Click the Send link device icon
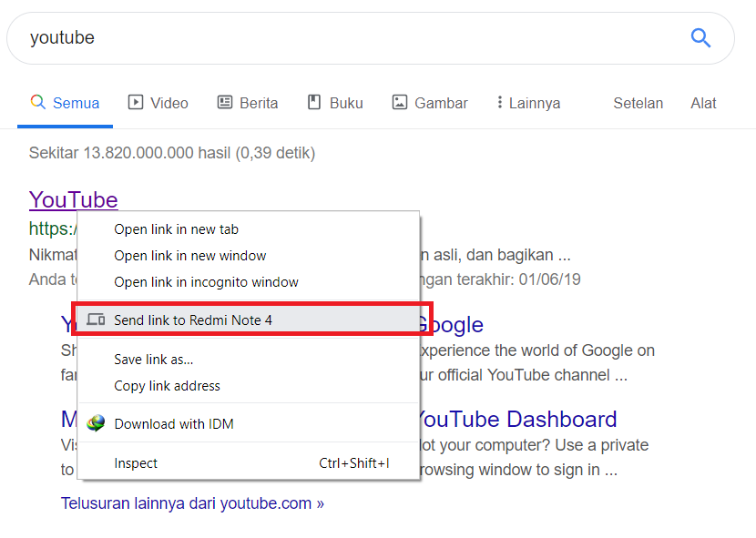Image resolution: width=756 pixels, height=538 pixels. coord(96,320)
